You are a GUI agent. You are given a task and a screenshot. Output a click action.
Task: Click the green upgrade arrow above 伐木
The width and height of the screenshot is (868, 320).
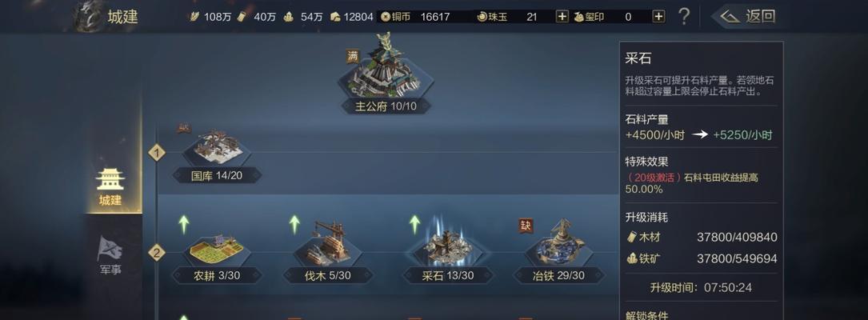(x=294, y=224)
